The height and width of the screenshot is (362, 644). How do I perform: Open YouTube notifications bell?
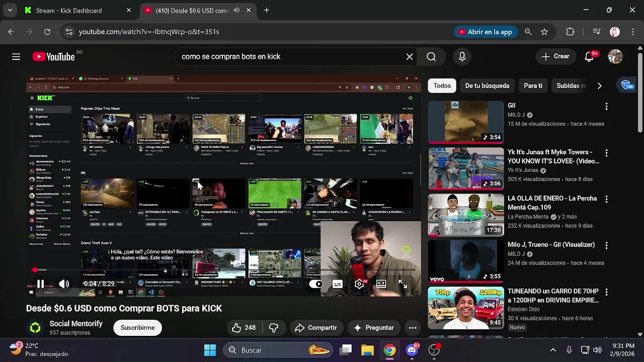[589, 57]
